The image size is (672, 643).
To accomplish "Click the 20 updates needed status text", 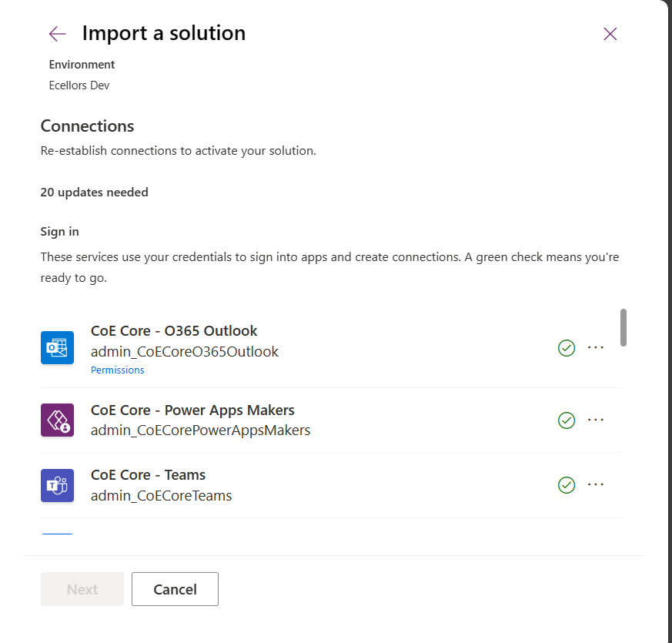I will [94, 192].
